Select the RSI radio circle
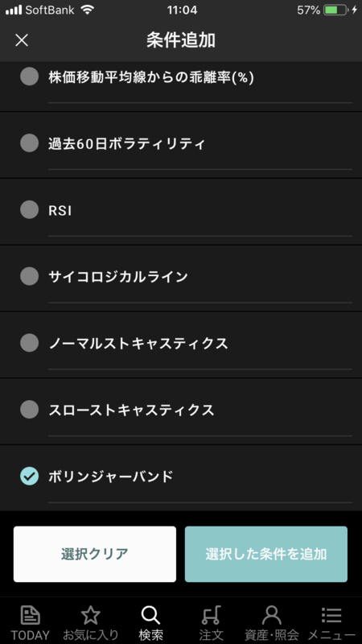The image size is (362, 644). click(x=30, y=210)
